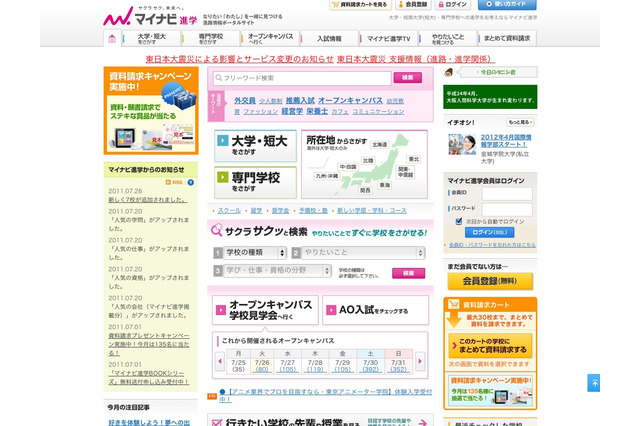The height and width of the screenshot is (426, 640).
Task: Open the 東日本大震災 支援情報 link
Action: pos(416,59)
